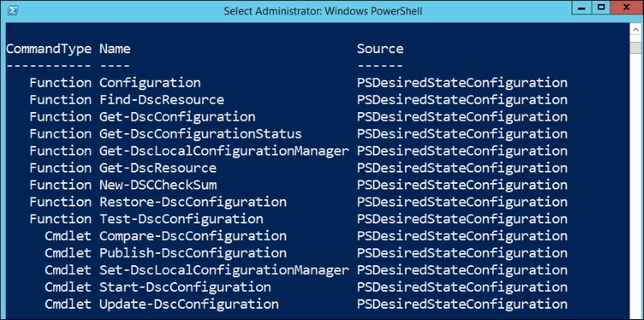This screenshot has height=320, width=644.
Task: Click the Set-DscLocalConfigurationManager cmdlet name
Action: [x=224, y=270]
